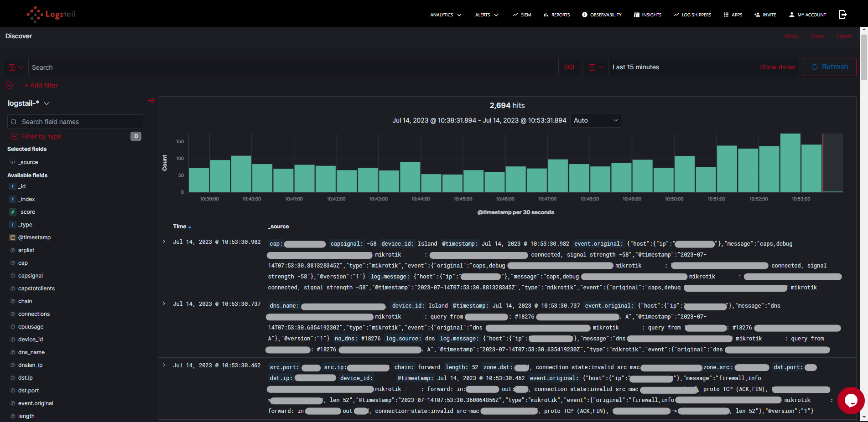Toggle Filter by type options
Screen dimensions: 868x422
point(42,136)
